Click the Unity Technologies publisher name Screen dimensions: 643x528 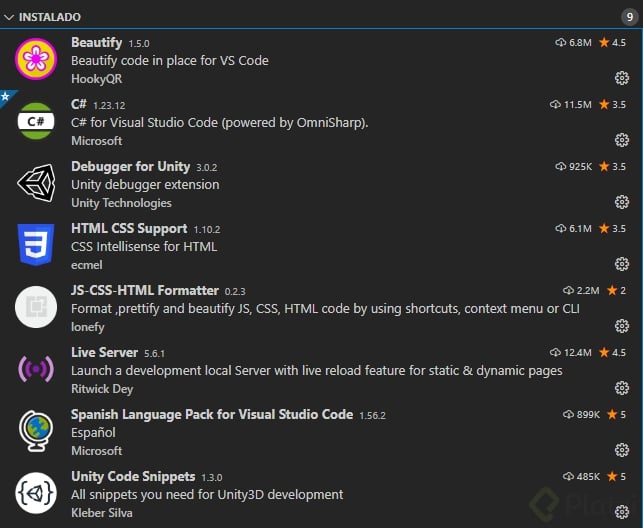click(x=121, y=203)
